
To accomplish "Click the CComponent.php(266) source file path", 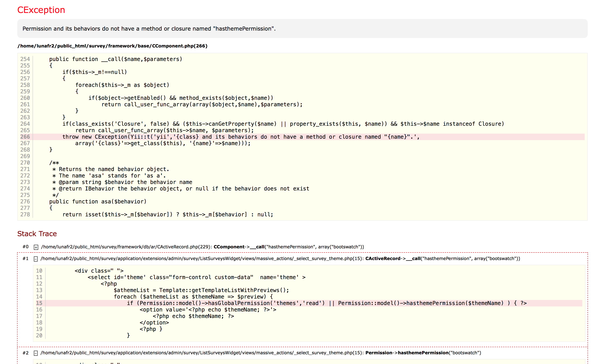I will tap(112, 46).
